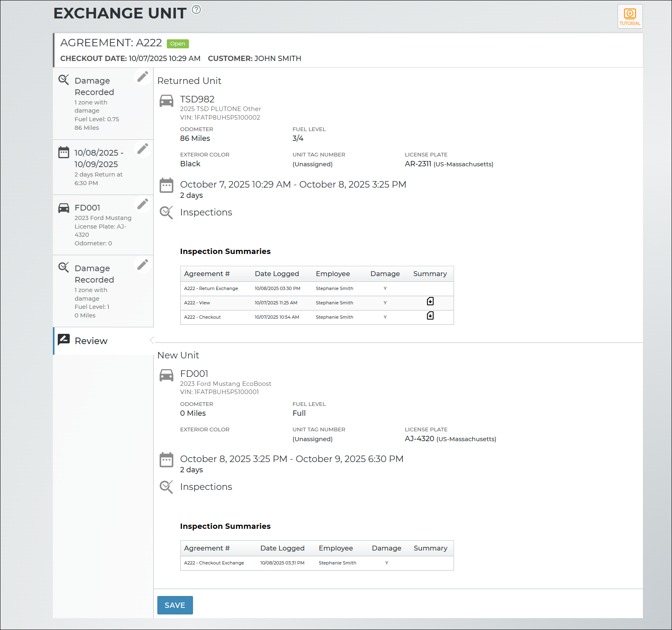Screen dimensions: 672x630
Task: Click the new unit Inspections magnifier icon
Action: 166,487
